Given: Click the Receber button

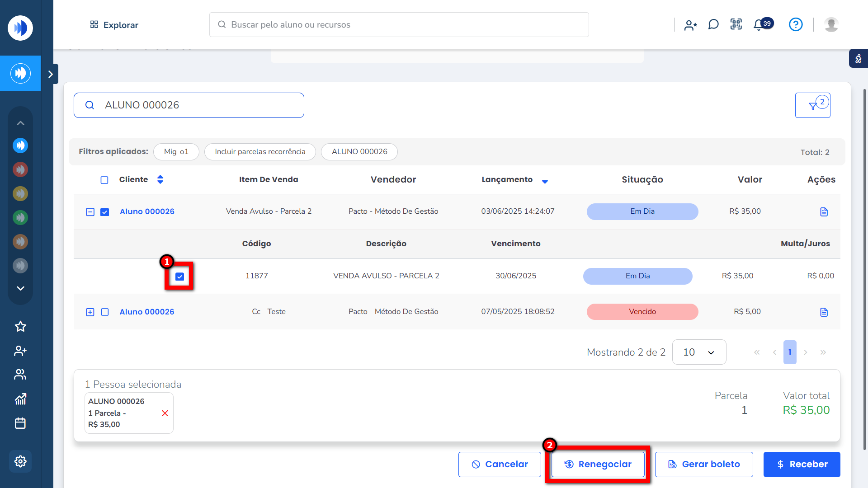Looking at the screenshot, I should [x=802, y=465].
